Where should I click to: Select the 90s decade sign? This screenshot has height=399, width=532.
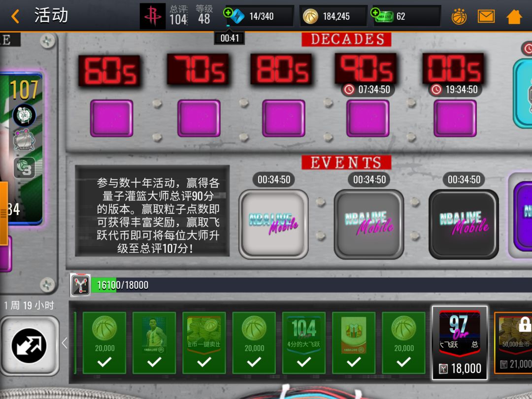(366, 68)
